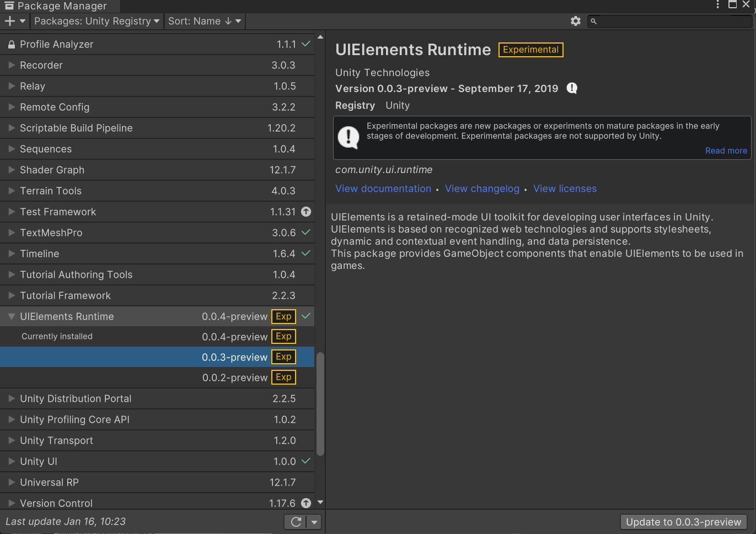Click the lock icon beside Profile Analyzer

[x=11, y=44]
